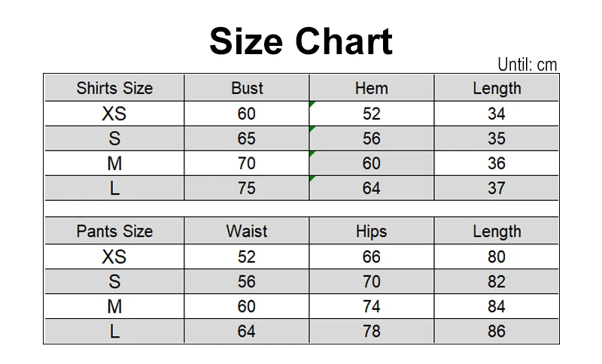Click the Bust value 75 for size L
The image size is (602, 364).
(247, 188)
